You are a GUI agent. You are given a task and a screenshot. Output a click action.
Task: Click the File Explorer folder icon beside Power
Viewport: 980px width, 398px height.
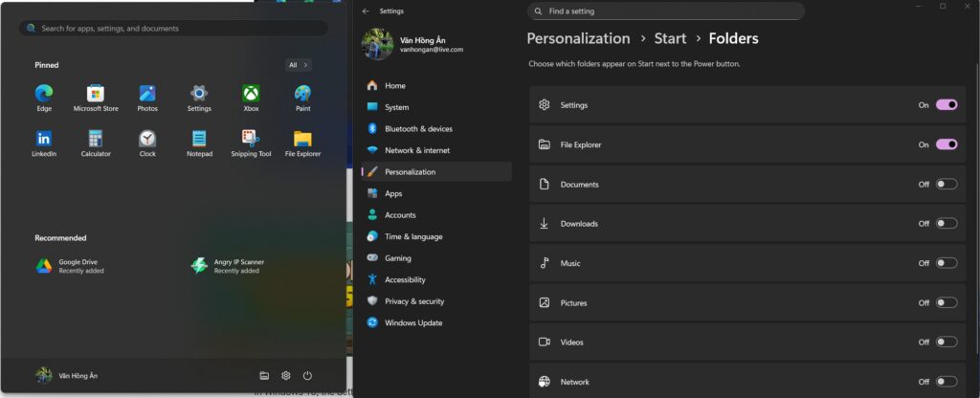click(264, 376)
